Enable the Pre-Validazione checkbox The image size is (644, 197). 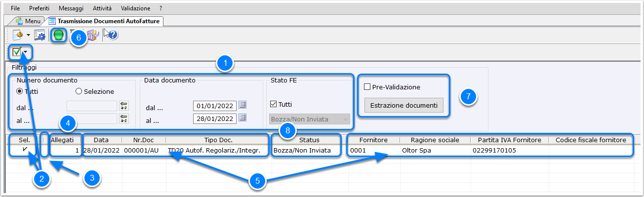pyautogui.click(x=367, y=87)
